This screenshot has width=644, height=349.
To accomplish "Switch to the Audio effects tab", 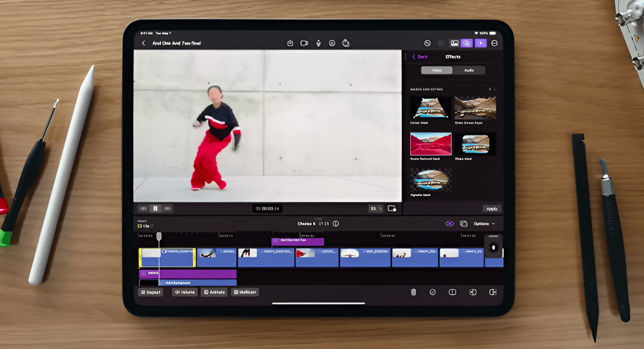I will click(x=469, y=70).
